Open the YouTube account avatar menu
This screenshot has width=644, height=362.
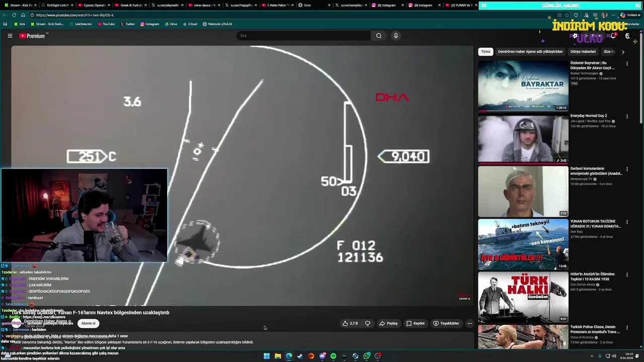(x=627, y=36)
